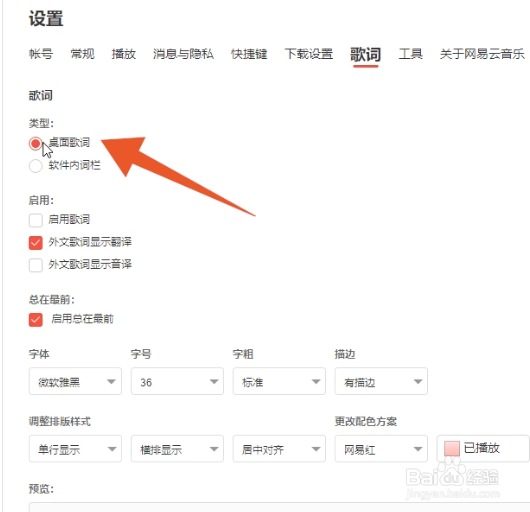
Task: Click the 启用歌词 label text
Action: click(x=69, y=219)
